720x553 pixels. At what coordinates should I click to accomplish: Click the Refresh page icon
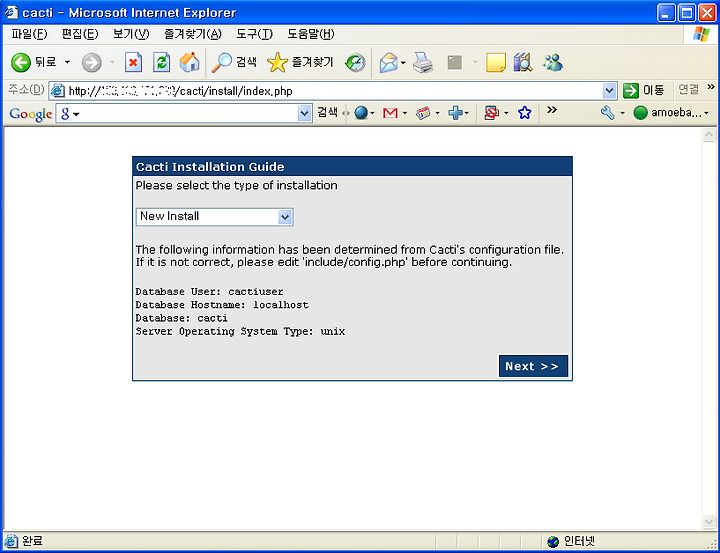coord(161,62)
